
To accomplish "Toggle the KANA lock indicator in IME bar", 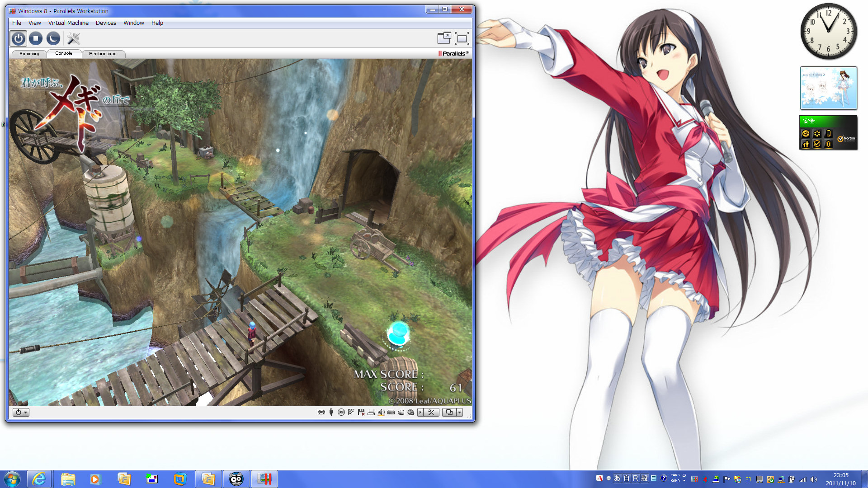I will (675, 481).
